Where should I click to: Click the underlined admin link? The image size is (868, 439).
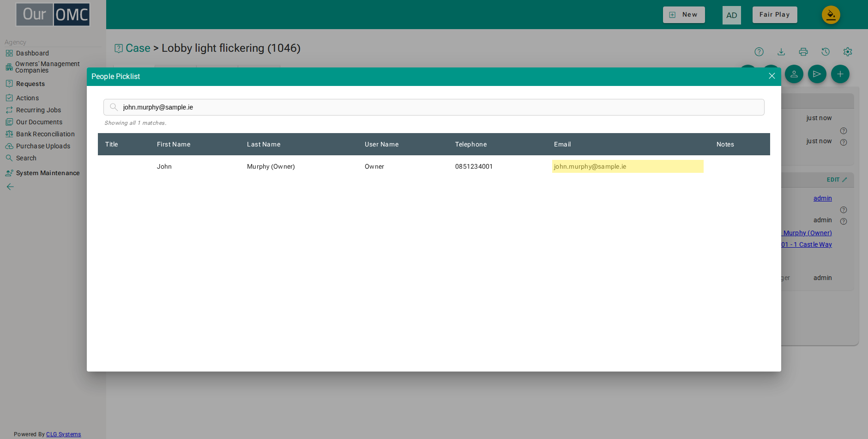tap(822, 198)
